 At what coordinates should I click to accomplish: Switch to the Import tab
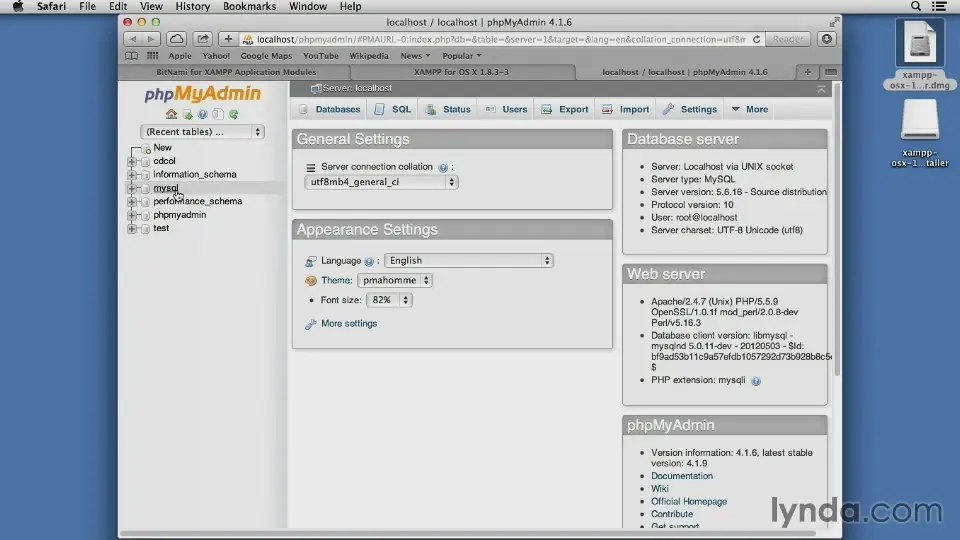(626, 109)
